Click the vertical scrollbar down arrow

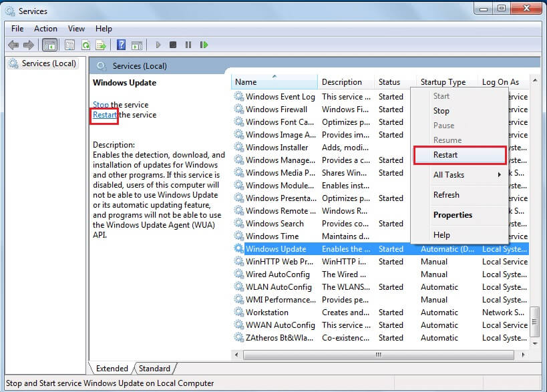point(535,343)
